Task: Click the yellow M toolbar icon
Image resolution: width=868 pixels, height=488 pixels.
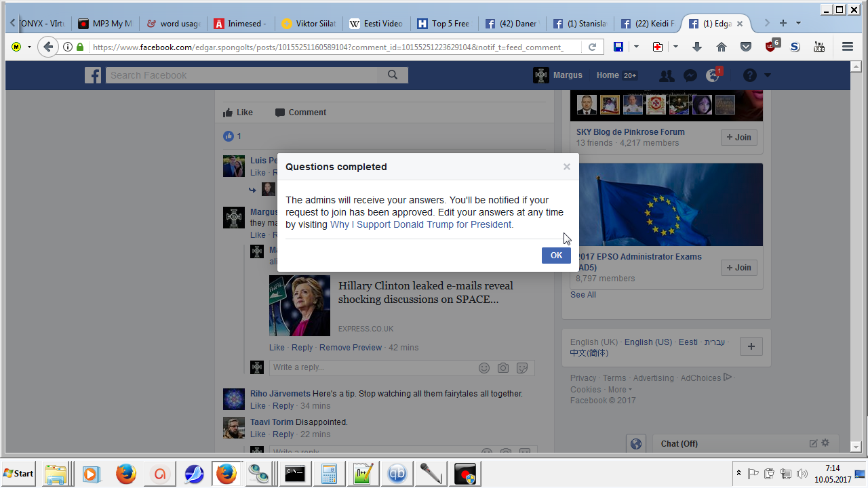Action: (x=16, y=47)
